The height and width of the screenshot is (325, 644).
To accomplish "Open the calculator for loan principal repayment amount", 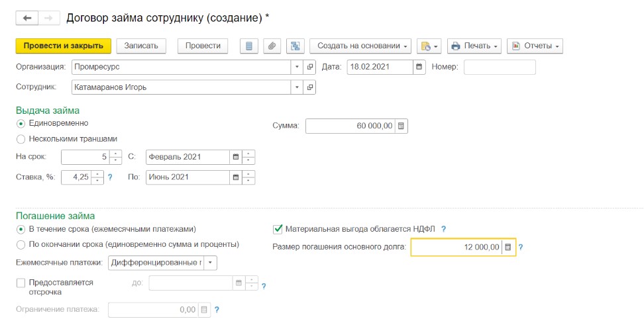I will 508,247.
